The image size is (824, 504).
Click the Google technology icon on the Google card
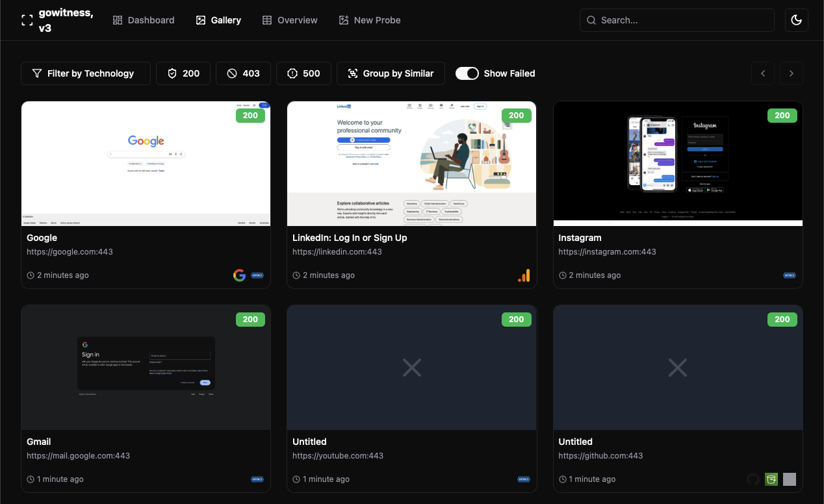239,275
